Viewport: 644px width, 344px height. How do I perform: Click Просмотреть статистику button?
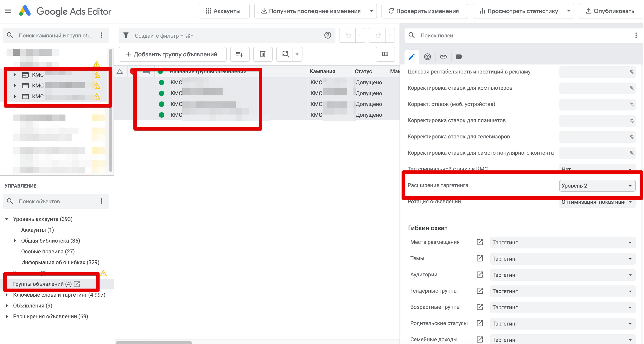tap(518, 11)
